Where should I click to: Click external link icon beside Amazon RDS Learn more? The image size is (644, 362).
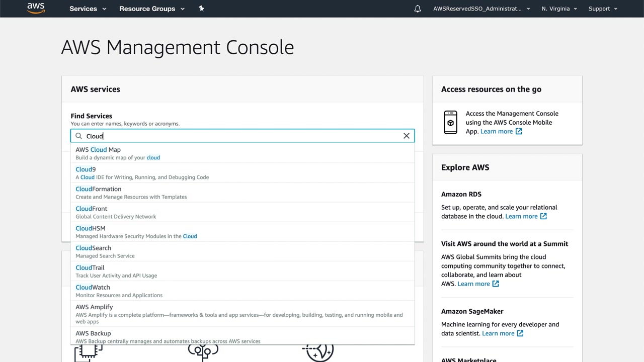click(x=543, y=216)
